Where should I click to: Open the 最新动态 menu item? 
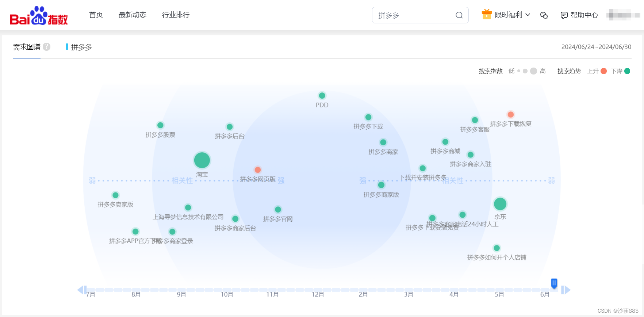click(133, 15)
